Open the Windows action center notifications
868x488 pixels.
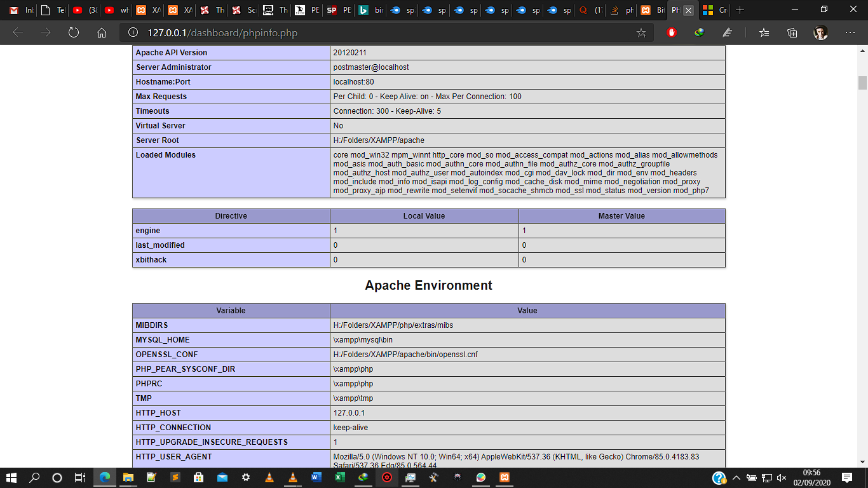coord(847,478)
